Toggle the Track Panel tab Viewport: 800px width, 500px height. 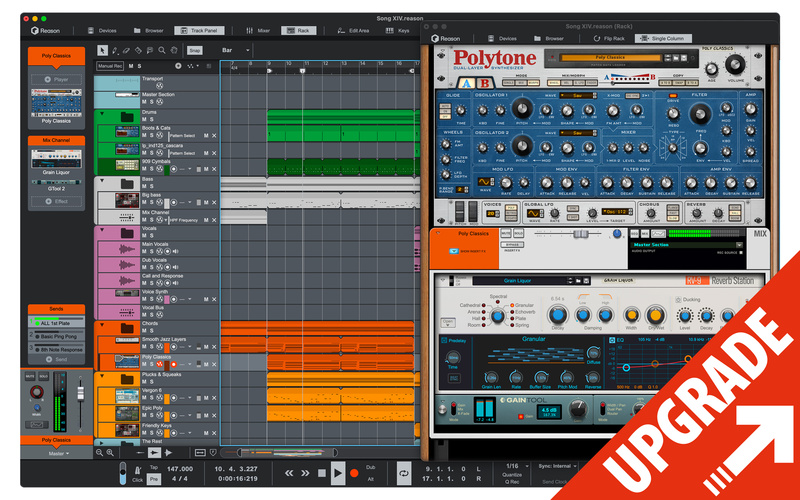click(x=198, y=31)
